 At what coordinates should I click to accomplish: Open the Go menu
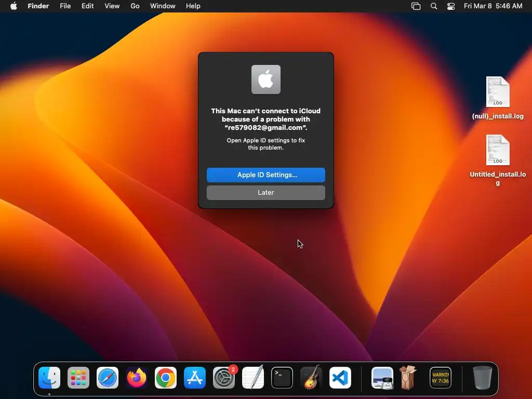135,6
